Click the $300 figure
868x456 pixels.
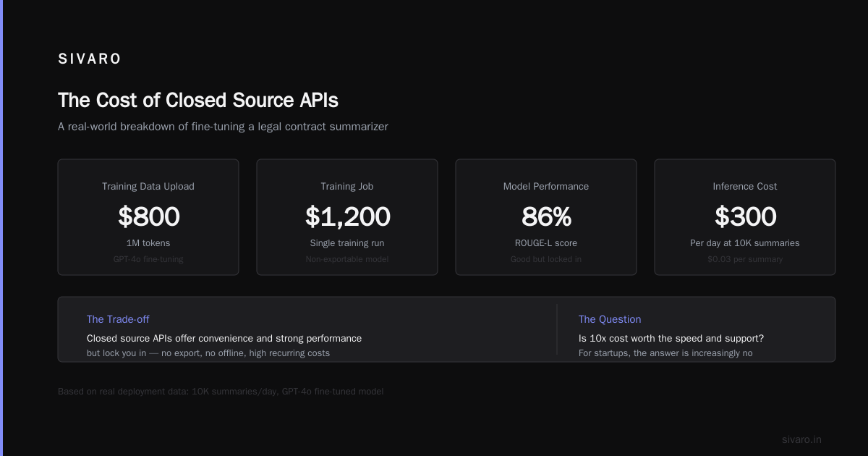pos(745,216)
